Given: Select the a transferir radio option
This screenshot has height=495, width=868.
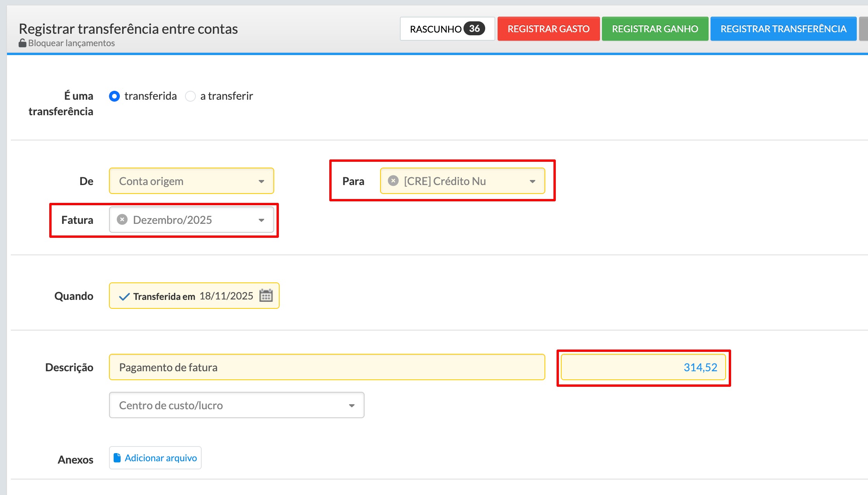Looking at the screenshot, I should click(190, 96).
